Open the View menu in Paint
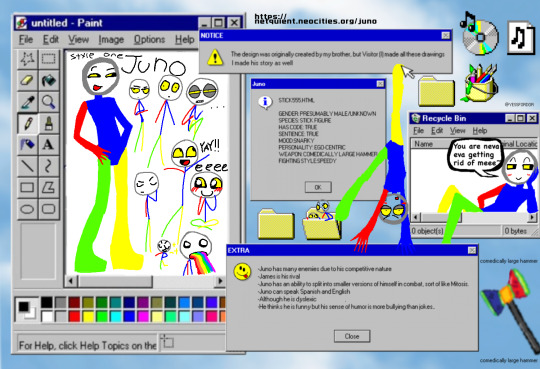Viewport: 540px width, 369px height. pyautogui.click(x=78, y=40)
